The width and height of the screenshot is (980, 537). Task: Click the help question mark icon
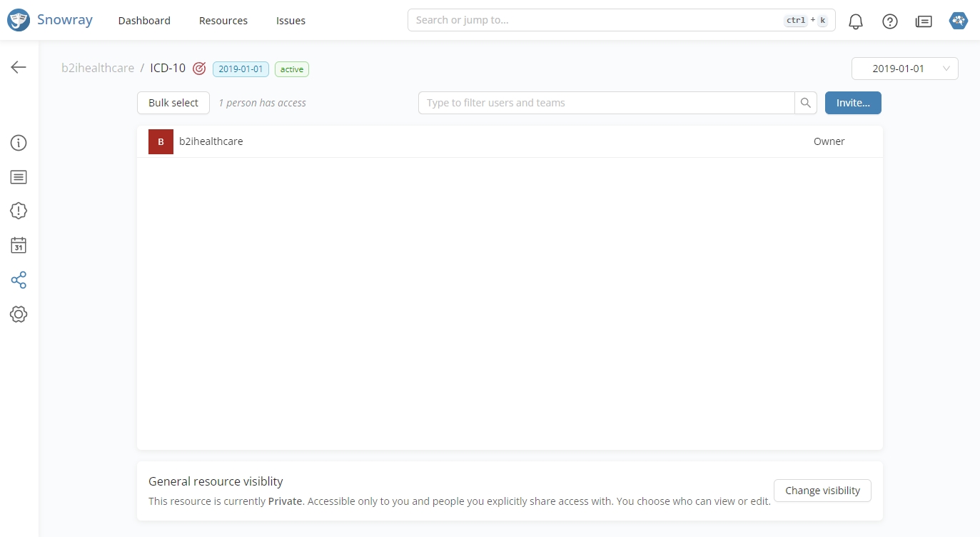tap(889, 21)
